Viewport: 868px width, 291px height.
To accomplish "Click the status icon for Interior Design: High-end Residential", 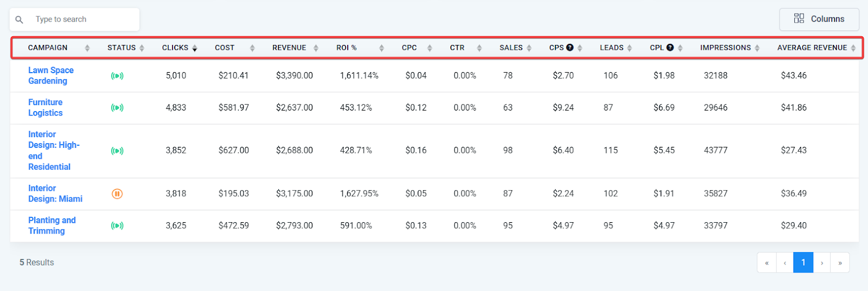I will point(117,151).
